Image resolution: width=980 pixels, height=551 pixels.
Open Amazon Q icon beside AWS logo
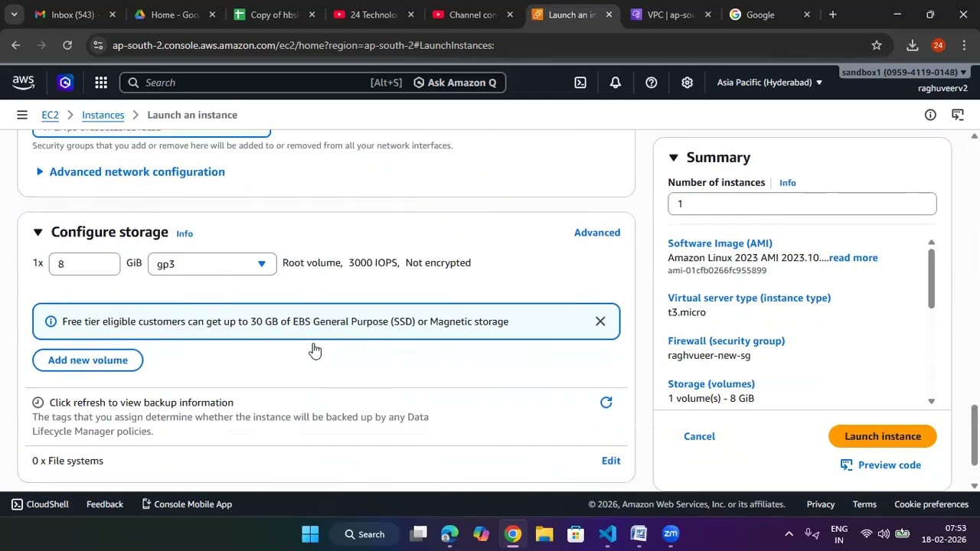coord(65,83)
